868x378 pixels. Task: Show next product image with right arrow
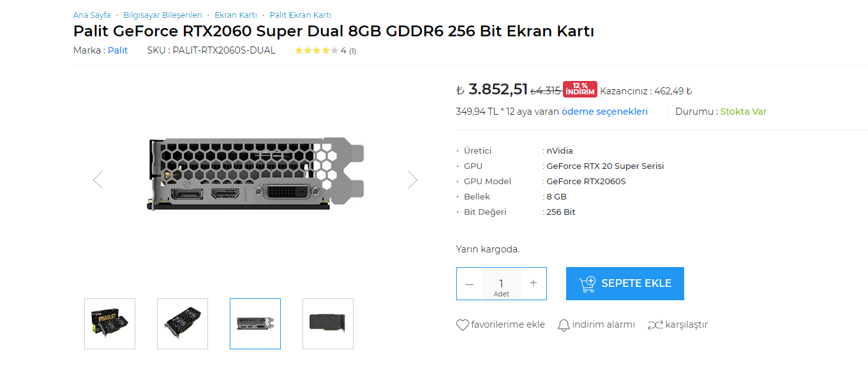(x=412, y=180)
